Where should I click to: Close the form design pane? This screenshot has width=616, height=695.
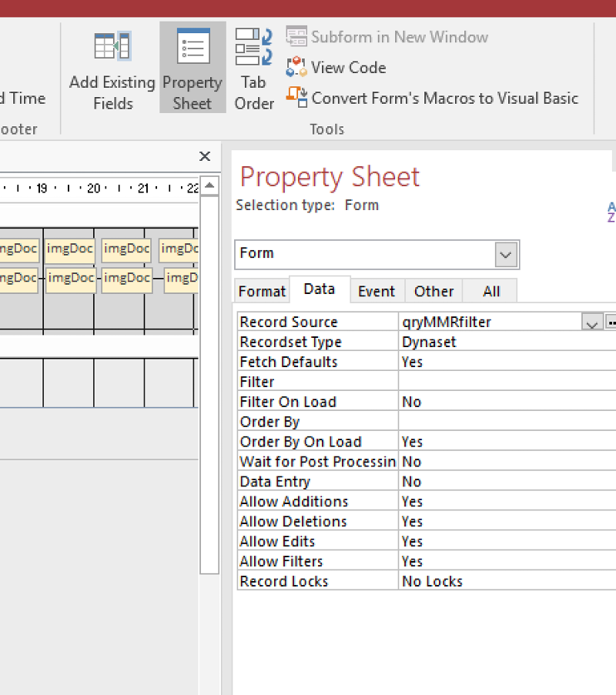205,156
